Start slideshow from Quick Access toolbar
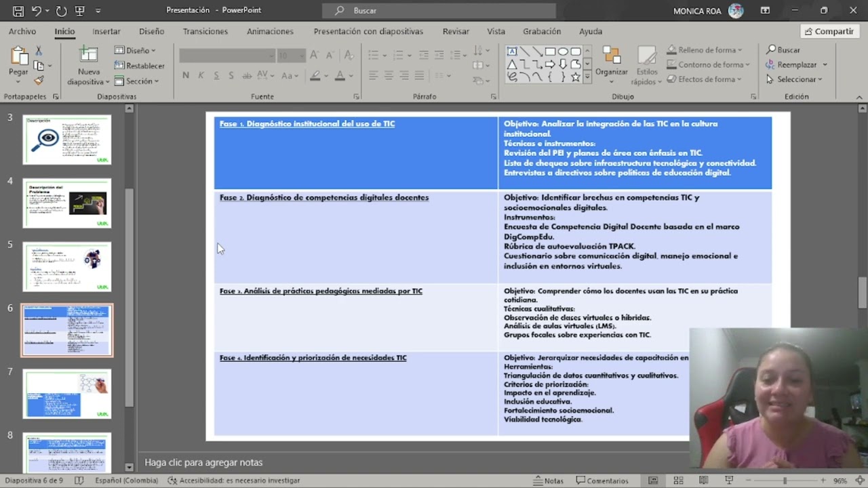The width and height of the screenshot is (868, 488). pos(80,11)
